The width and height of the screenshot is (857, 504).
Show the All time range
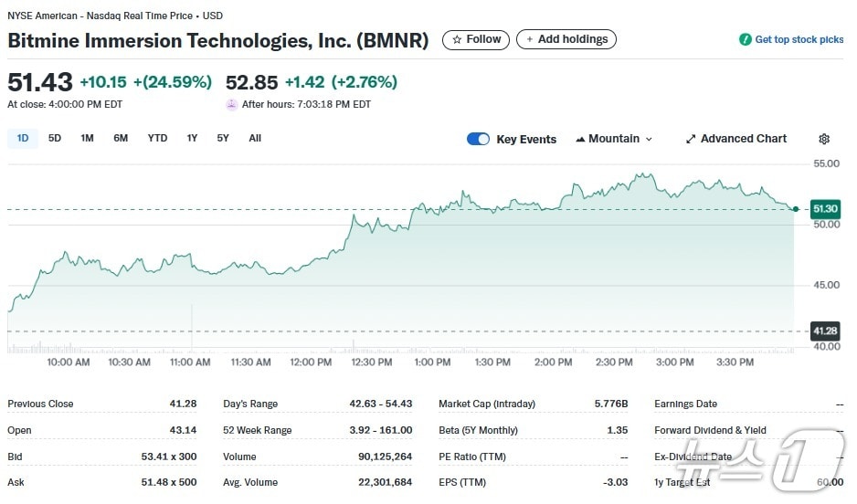pos(255,138)
